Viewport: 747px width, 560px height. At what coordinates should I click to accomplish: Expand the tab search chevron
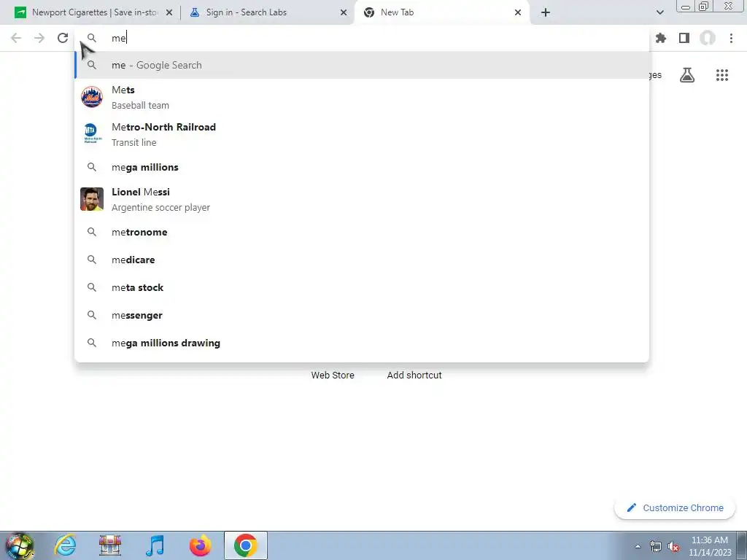coord(659,12)
